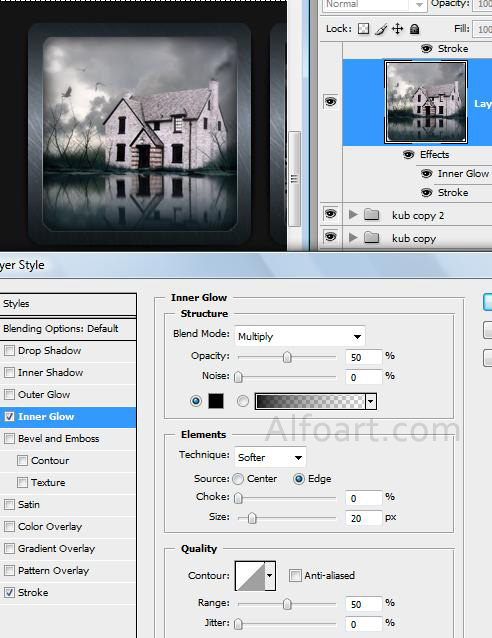Viewport: 492px width, 638px height.
Task: Click the lock transparent pixels icon
Action: tap(363, 29)
